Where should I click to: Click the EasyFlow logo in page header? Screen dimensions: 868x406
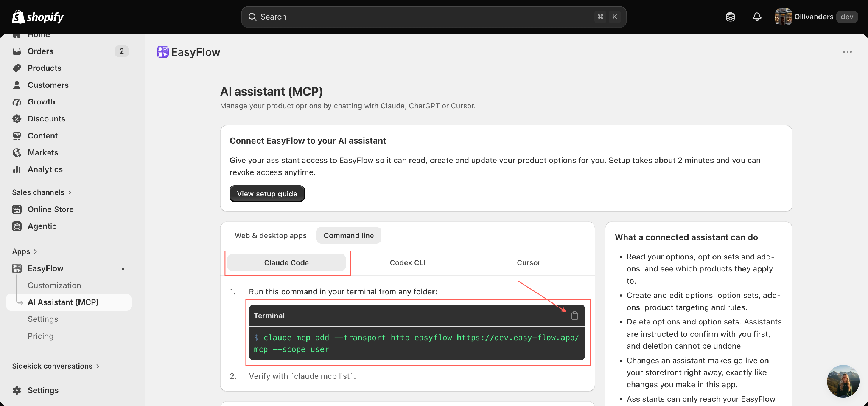162,52
